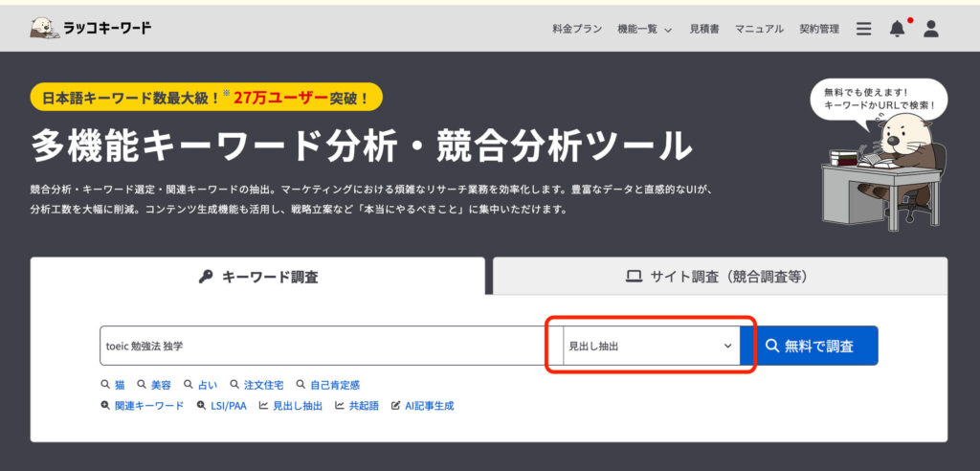The height and width of the screenshot is (471, 980).
Task: Click the keyword input field with toeic text
Action: pos(325,346)
